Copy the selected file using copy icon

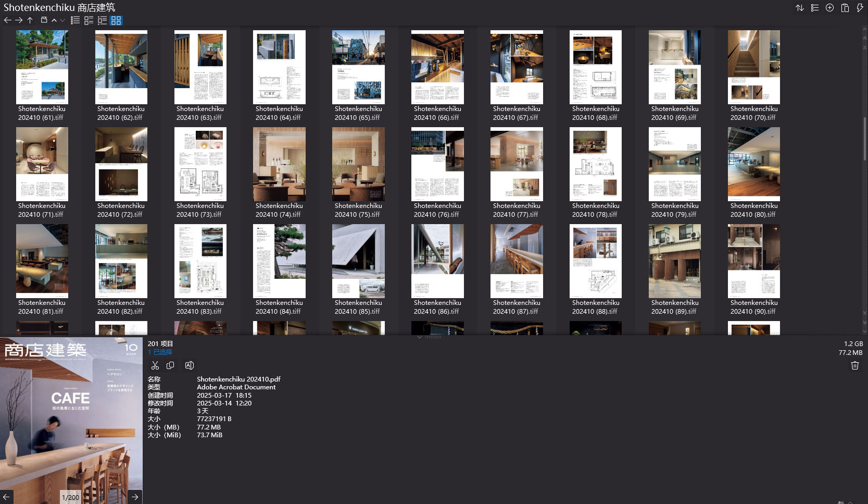[170, 365]
